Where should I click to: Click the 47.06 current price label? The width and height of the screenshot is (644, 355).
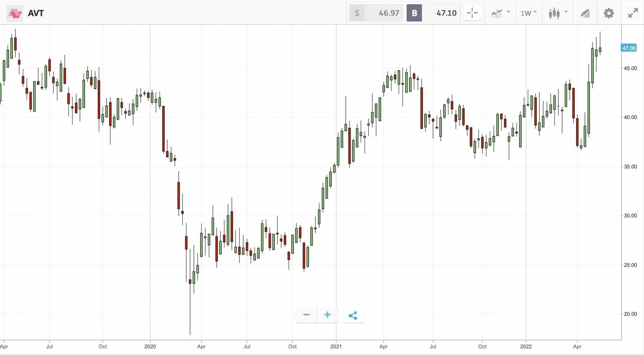(x=629, y=48)
